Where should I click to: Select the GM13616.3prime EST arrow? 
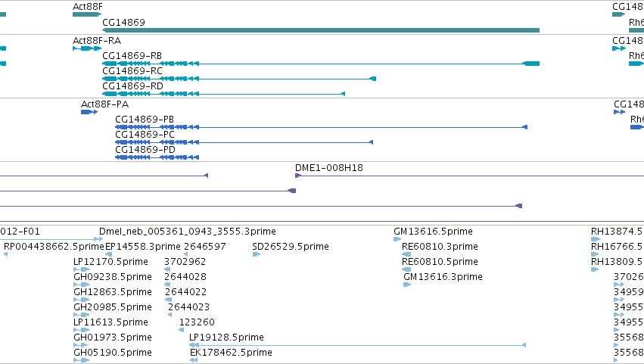407,285
